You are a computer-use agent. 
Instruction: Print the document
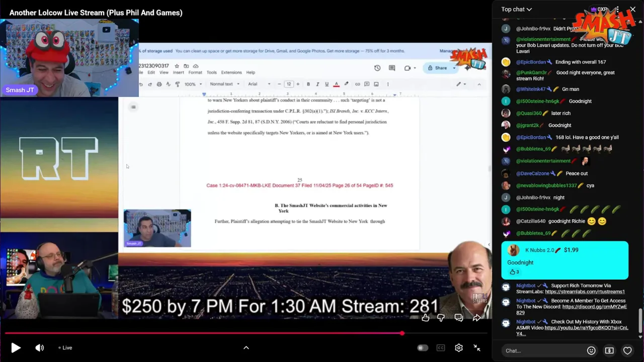pyautogui.click(x=159, y=84)
